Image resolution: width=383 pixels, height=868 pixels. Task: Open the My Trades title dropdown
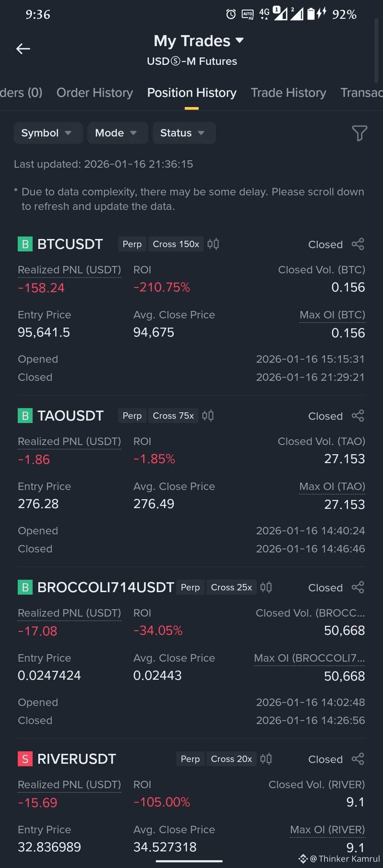pos(199,41)
